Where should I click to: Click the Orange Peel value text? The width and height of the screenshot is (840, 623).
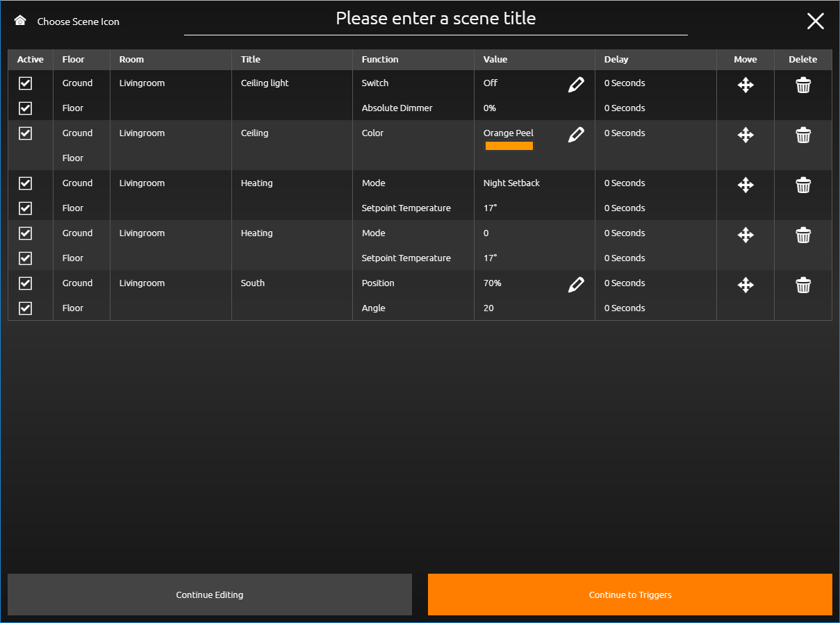[509, 133]
